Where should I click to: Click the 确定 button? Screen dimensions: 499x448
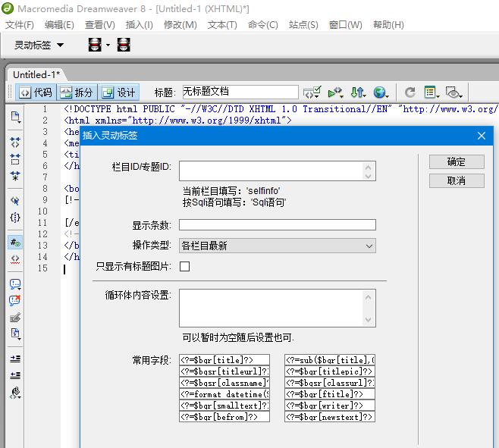tap(457, 162)
